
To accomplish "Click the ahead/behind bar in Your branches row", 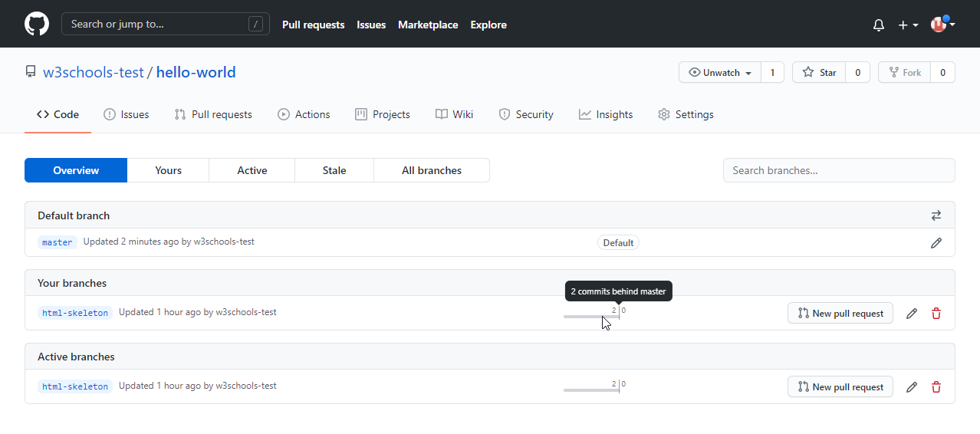I will click(595, 313).
